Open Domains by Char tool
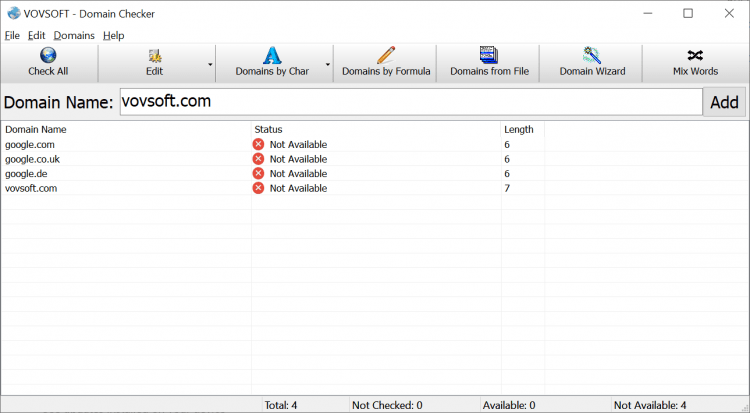The width and height of the screenshot is (750, 413). click(271, 56)
